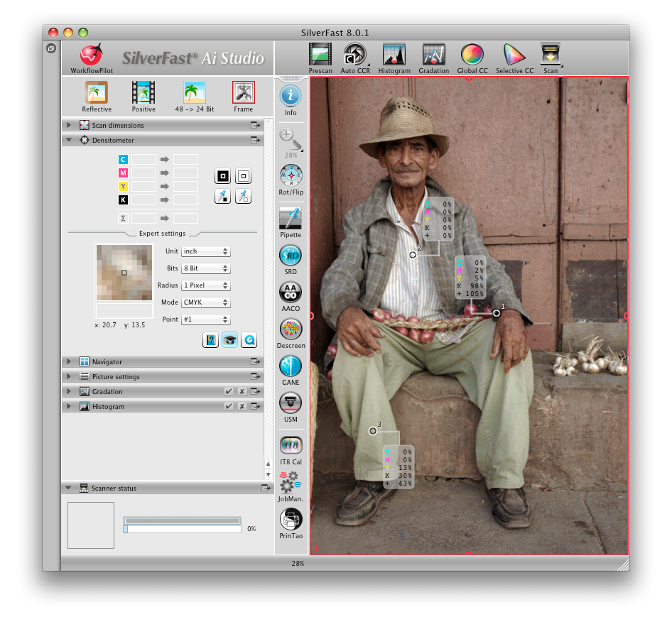This screenshot has width=672, height=617.
Task: Click the Prescan toolbar icon
Action: click(x=320, y=55)
